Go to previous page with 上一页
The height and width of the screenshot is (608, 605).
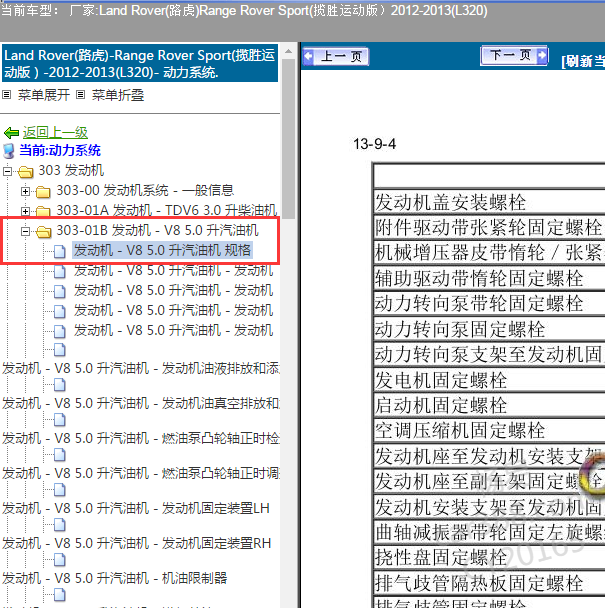tap(336, 57)
